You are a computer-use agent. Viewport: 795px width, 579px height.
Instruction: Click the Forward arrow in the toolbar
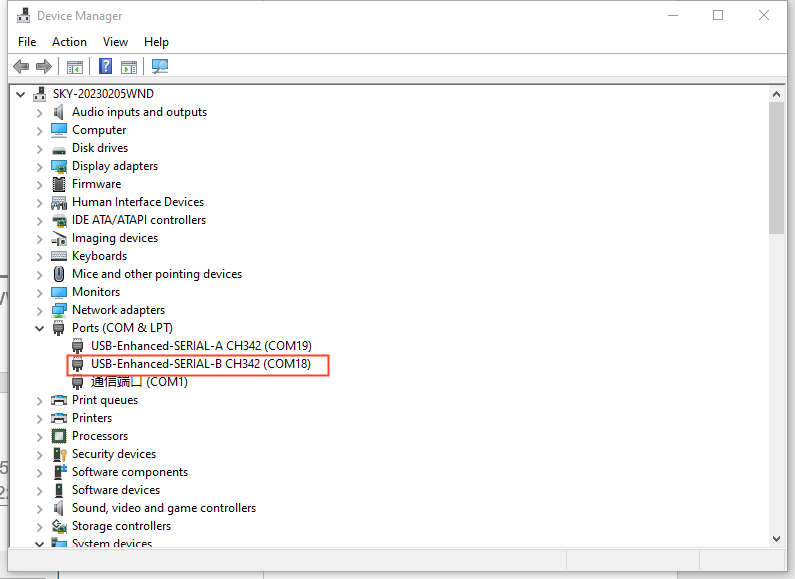43,67
